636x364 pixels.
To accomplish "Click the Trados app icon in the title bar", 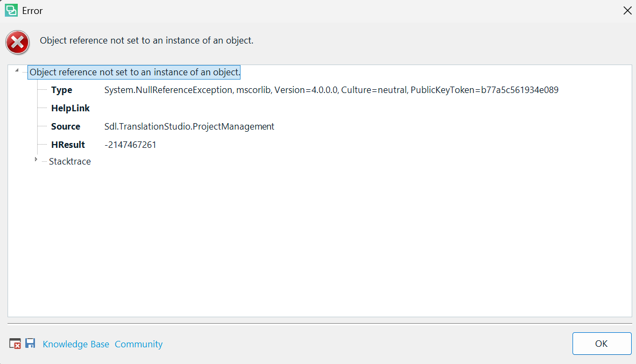I will (x=11, y=10).
